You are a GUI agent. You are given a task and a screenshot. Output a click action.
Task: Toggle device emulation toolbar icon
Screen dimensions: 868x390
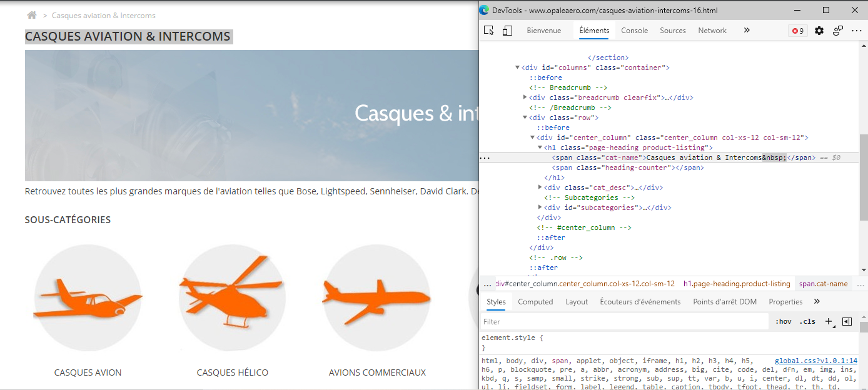click(507, 31)
